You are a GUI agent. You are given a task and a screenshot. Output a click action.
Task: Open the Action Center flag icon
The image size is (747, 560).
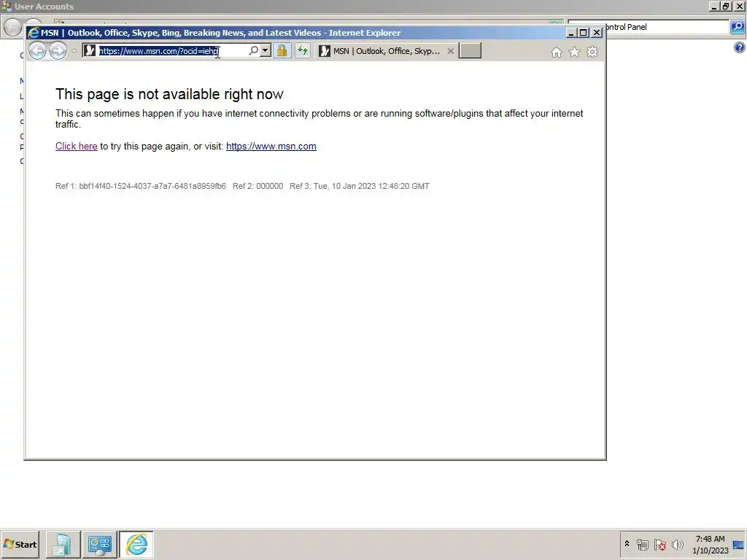click(659, 544)
